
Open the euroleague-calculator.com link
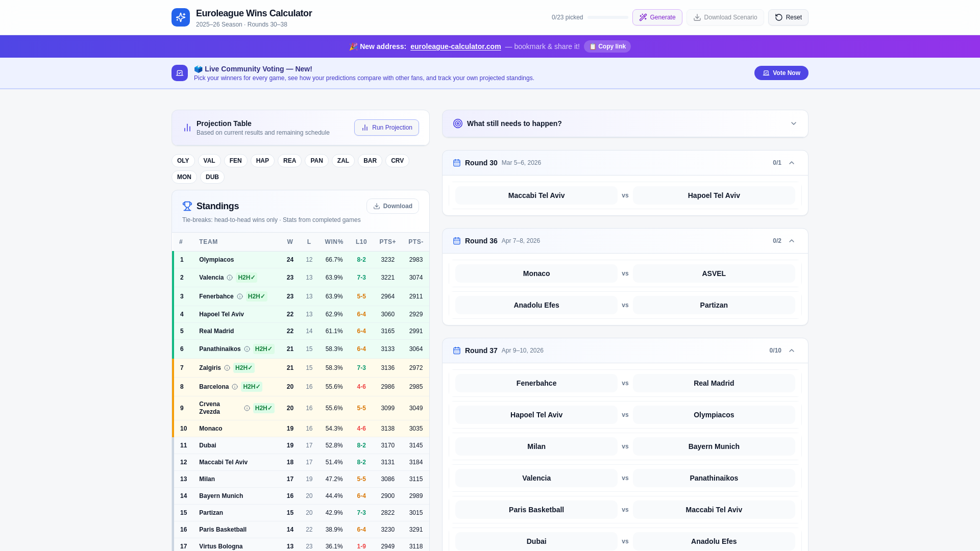pyautogui.click(x=455, y=46)
